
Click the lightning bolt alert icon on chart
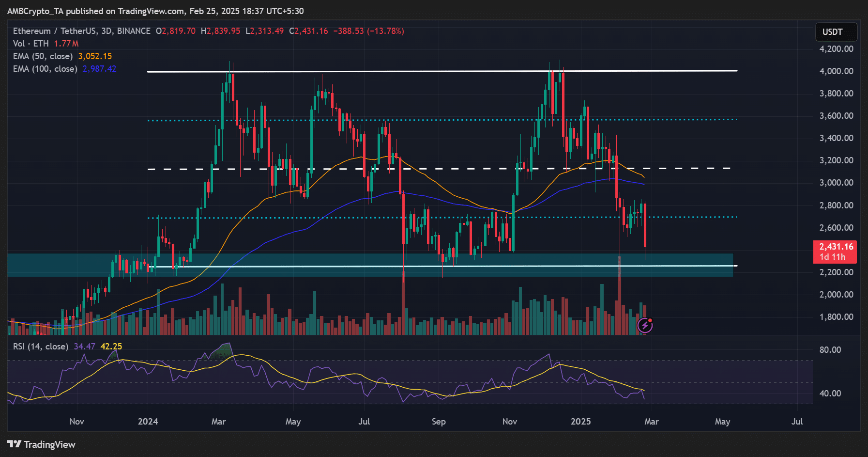[x=645, y=325]
